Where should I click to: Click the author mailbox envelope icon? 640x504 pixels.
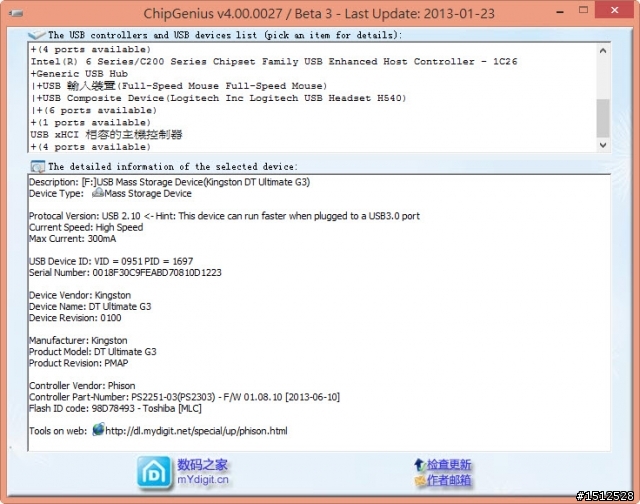tap(420, 480)
